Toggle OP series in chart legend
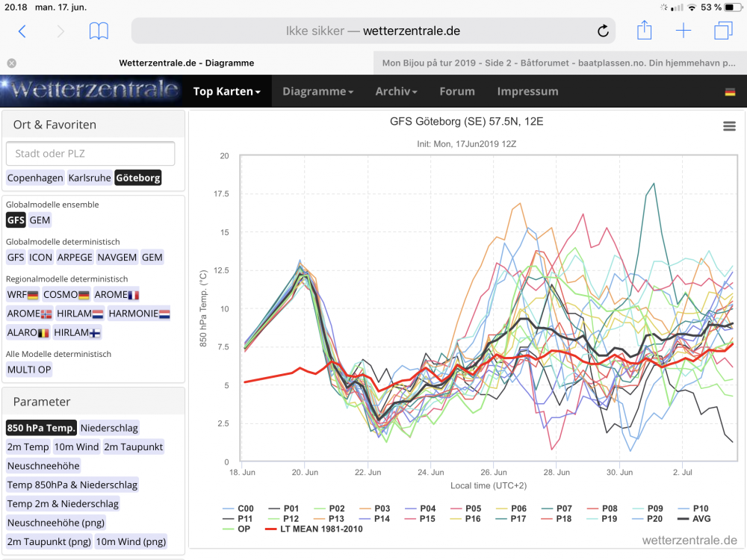The image size is (747, 560). (237, 529)
